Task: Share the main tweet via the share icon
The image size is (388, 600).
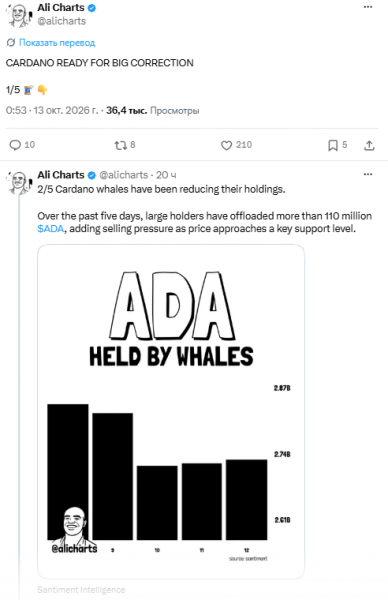Action: (369, 145)
